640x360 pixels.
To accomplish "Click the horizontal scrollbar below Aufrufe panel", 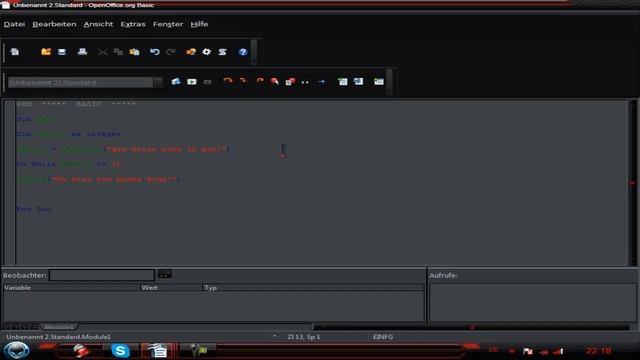I will [x=471, y=327].
